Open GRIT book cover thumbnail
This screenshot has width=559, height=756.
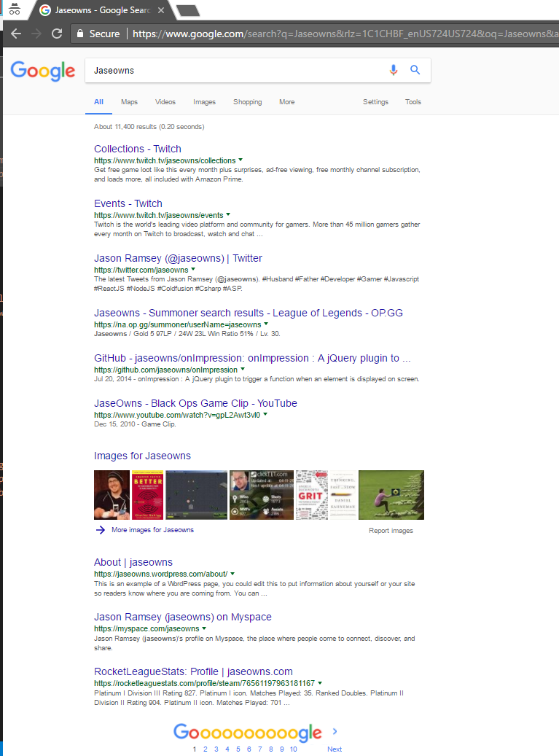point(311,495)
